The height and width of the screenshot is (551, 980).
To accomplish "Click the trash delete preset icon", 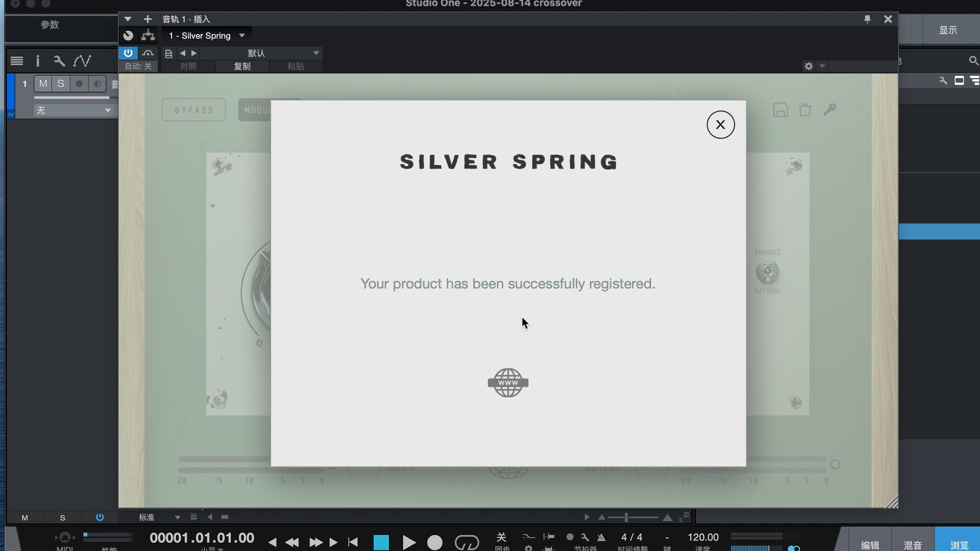I will coord(805,110).
